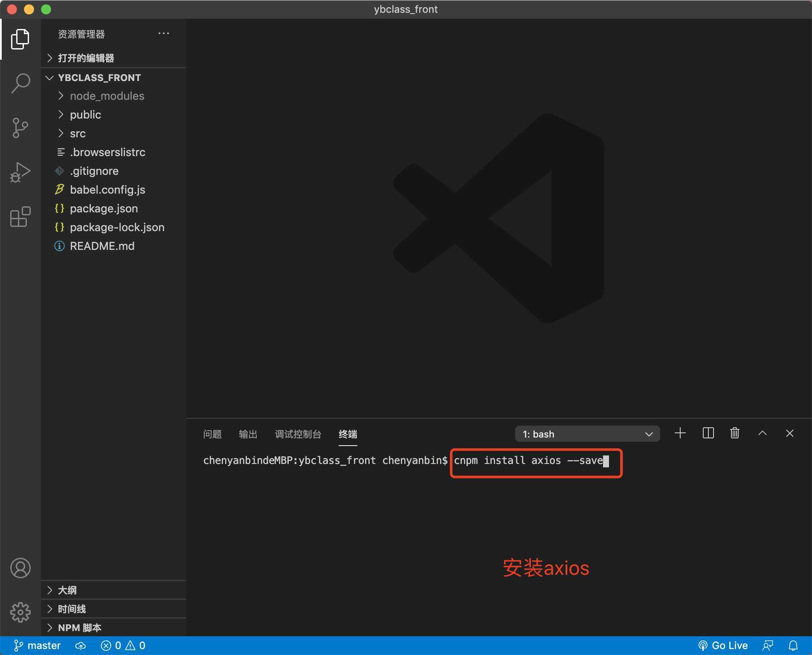The image size is (812, 655).
Task: Maximize the terminal panel size
Action: pyautogui.click(x=763, y=433)
